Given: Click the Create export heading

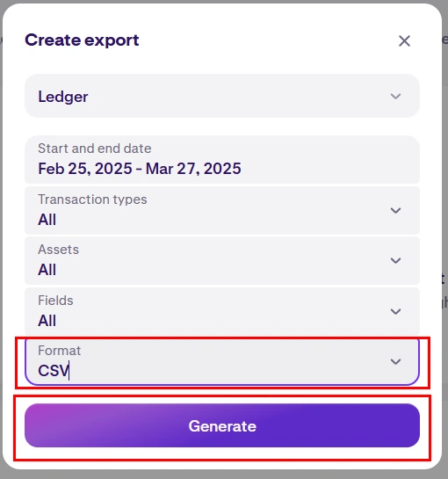Looking at the screenshot, I should coord(82,40).
